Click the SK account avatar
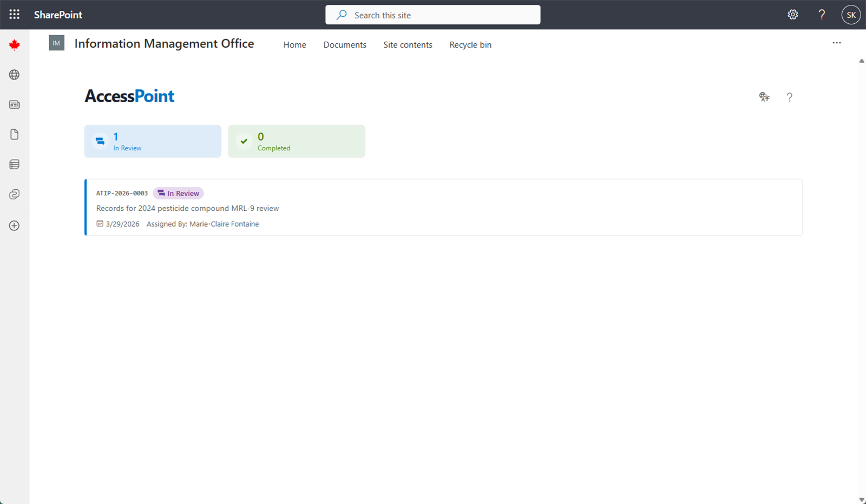This screenshot has height=504, width=866. click(850, 15)
